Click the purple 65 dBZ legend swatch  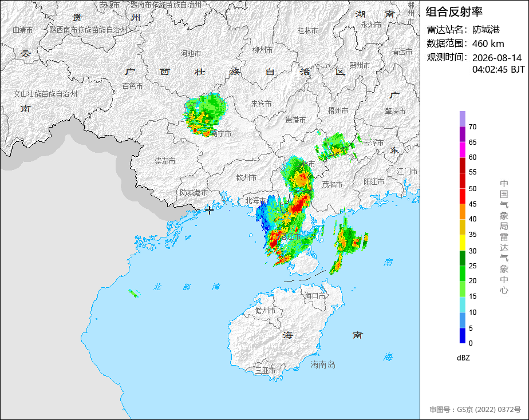click(462, 134)
